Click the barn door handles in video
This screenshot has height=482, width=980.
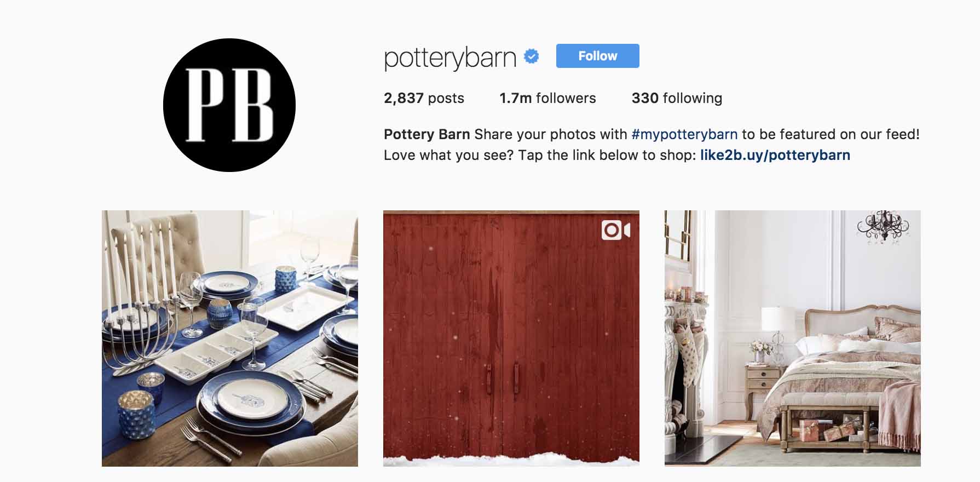pos(502,378)
